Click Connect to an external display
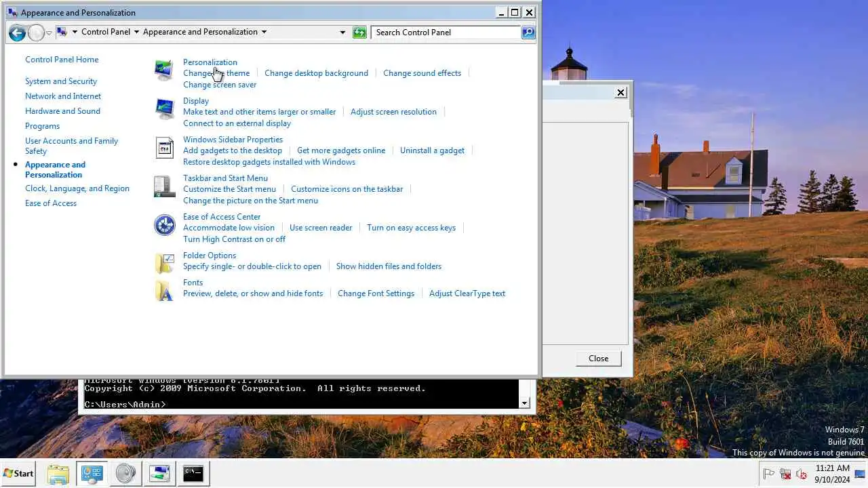Screen dimensions: 868x488 click(x=237, y=123)
